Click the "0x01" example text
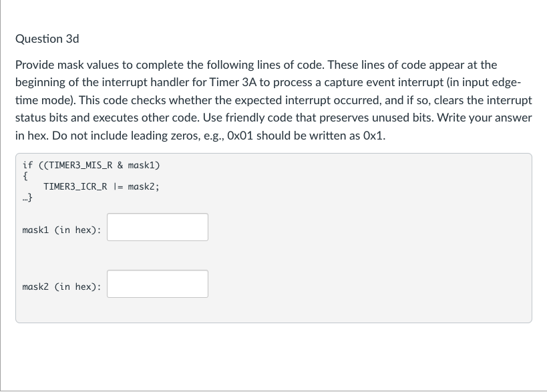 tap(240, 136)
